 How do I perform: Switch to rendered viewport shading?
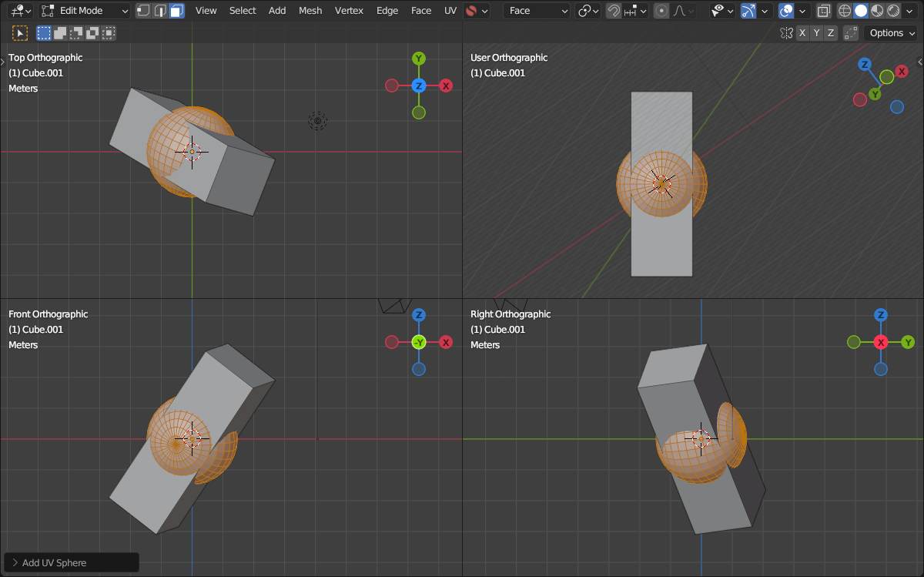(x=893, y=11)
